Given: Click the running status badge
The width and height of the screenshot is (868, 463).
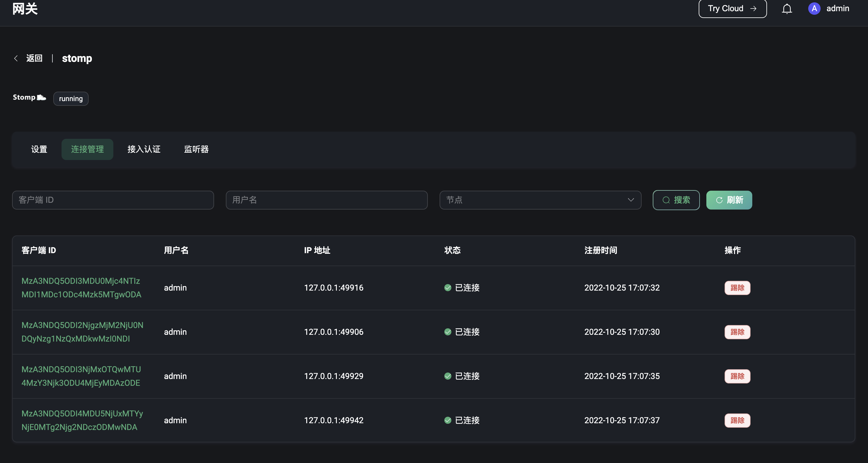Looking at the screenshot, I should (70, 98).
